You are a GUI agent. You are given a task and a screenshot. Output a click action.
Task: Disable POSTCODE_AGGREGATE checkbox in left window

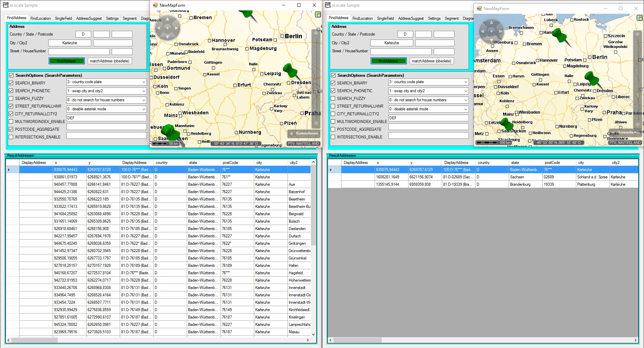[x=11, y=129]
